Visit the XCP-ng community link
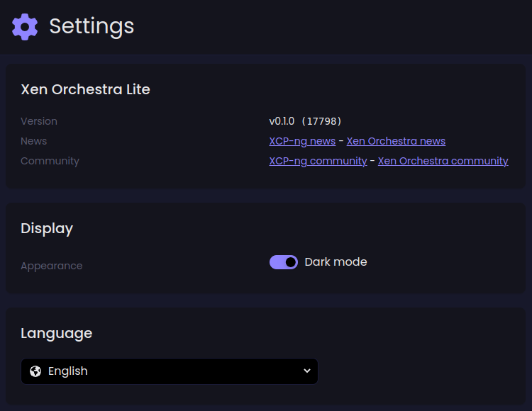This screenshot has width=532, height=411. tap(318, 161)
